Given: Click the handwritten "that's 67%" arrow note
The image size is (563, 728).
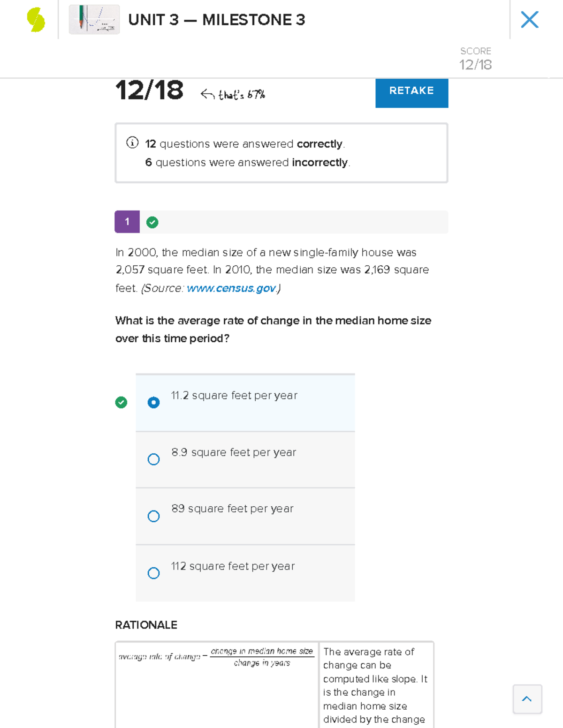Looking at the screenshot, I should click(233, 95).
